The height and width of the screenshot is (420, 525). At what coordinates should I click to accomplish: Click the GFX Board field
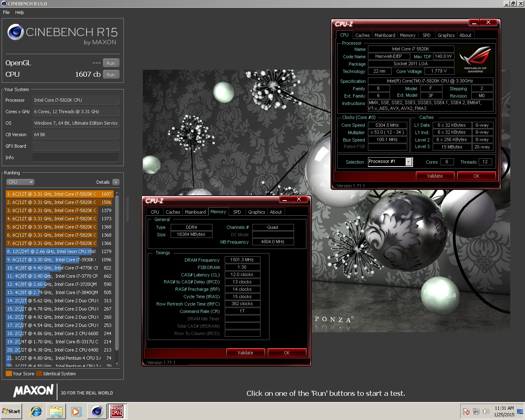click(76, 146)
